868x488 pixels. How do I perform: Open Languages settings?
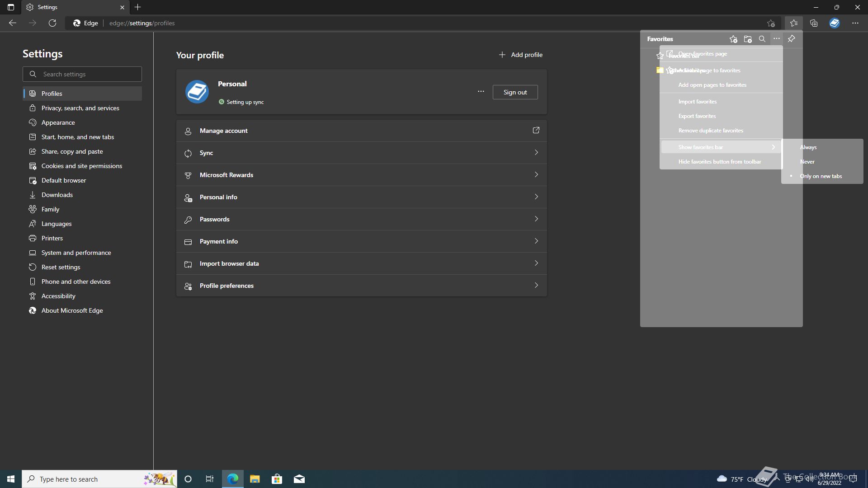(82, 224)
